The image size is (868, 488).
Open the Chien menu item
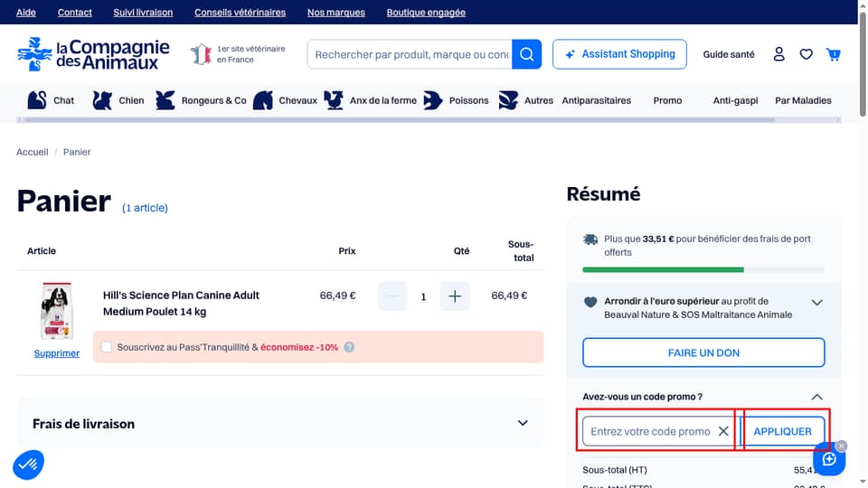[x=131, y=100]
